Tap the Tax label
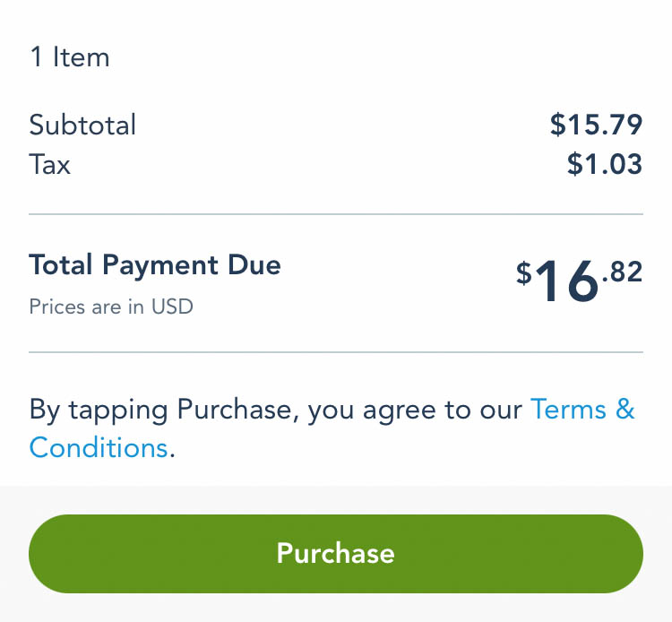This screenshot has width=672, height=622. (x=49, y=164)
